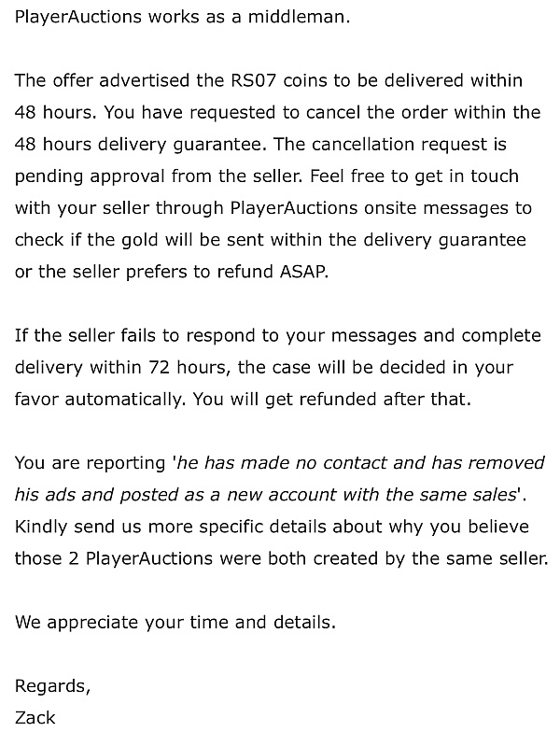
Task: Click the line 'Kindly send us more specific details'
Action: (272, 527)
